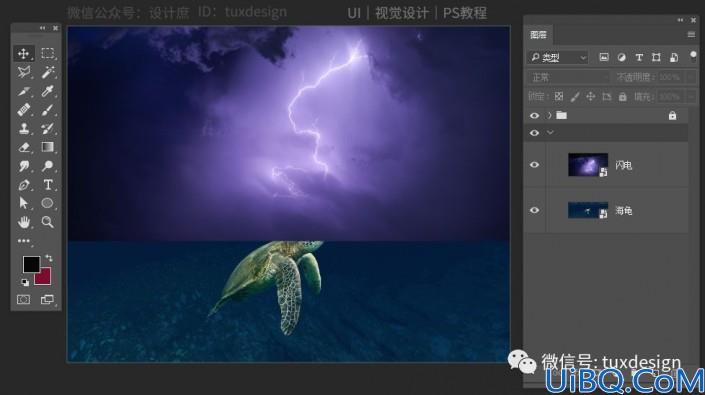Image resolution: width=705 pixels, height=395 pixels.
Task: Switch to the 图层 panel tab
Action: (539, 35)
